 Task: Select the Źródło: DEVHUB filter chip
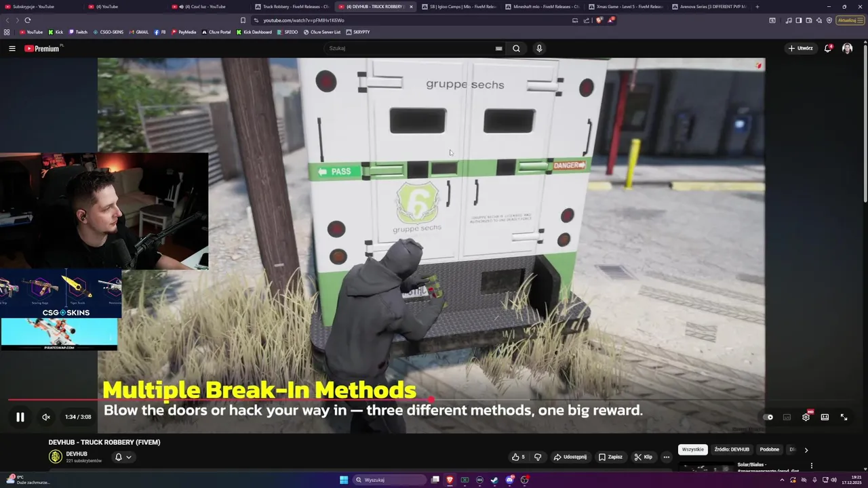pyautogui.click(x=732, y=449)
